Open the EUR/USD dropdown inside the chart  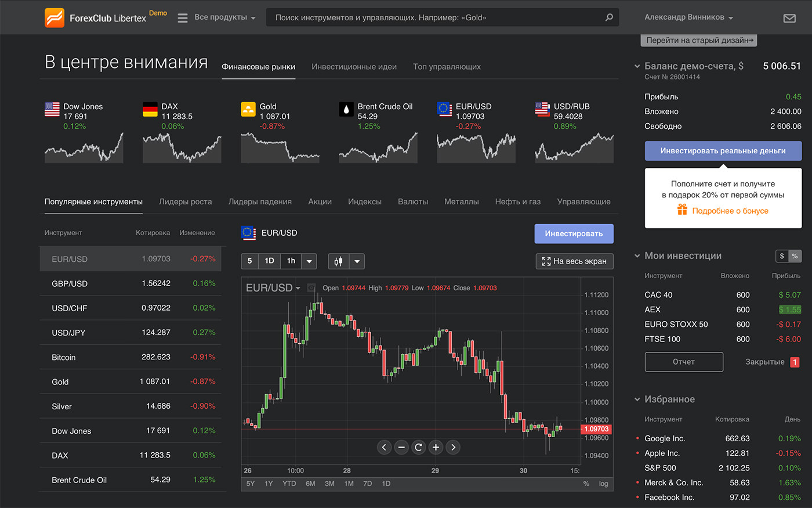273,288
